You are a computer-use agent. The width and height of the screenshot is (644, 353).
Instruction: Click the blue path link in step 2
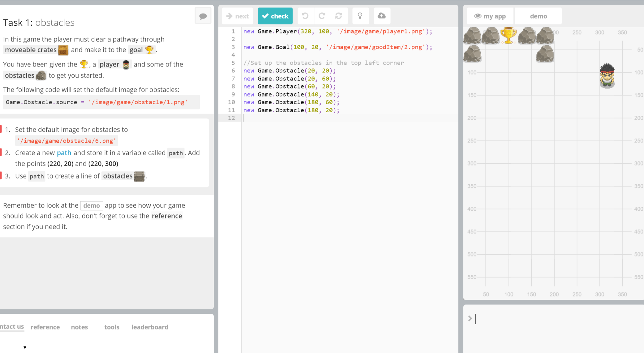64,153
